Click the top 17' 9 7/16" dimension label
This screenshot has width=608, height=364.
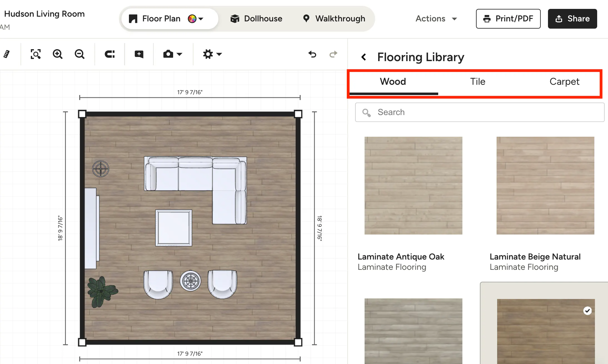(190, 92)
